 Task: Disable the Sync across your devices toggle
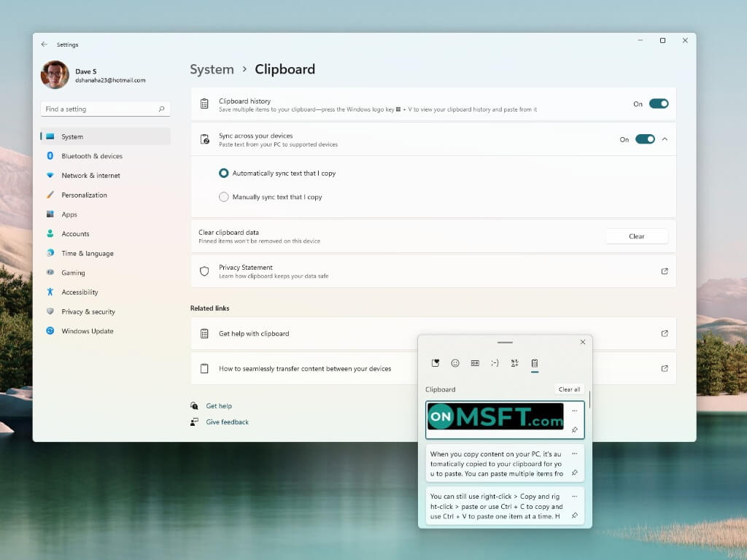(645, 139)
